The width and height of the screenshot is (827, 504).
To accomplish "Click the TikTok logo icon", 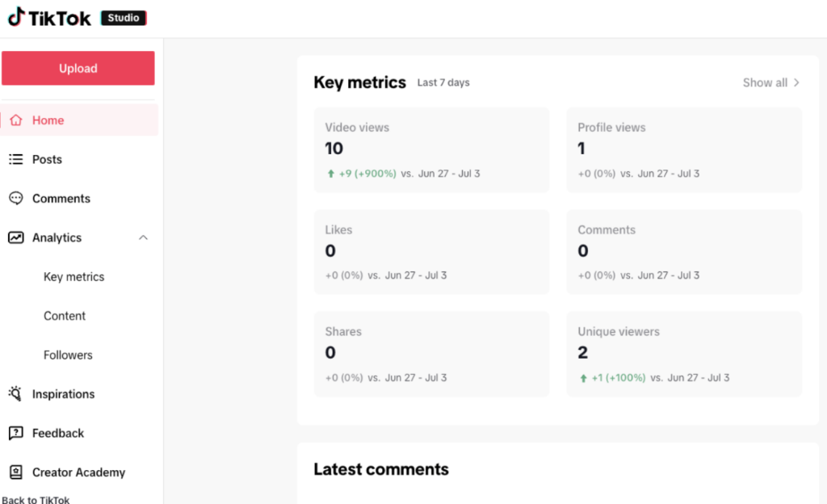I will [16, 17].
